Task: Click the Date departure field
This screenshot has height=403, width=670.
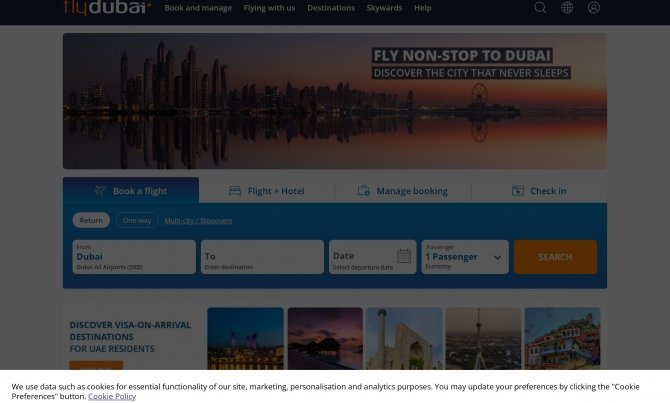Action: click(373, 257)
